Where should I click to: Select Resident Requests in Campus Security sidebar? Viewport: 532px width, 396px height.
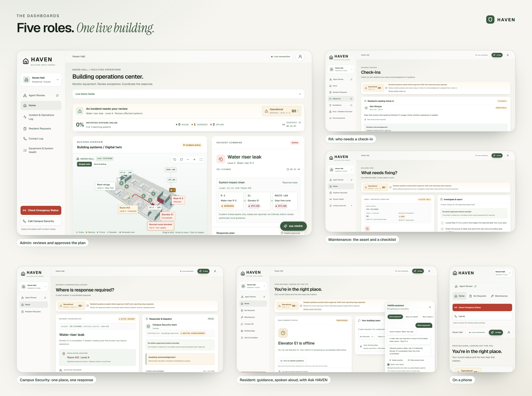click(x=34, y=312)
